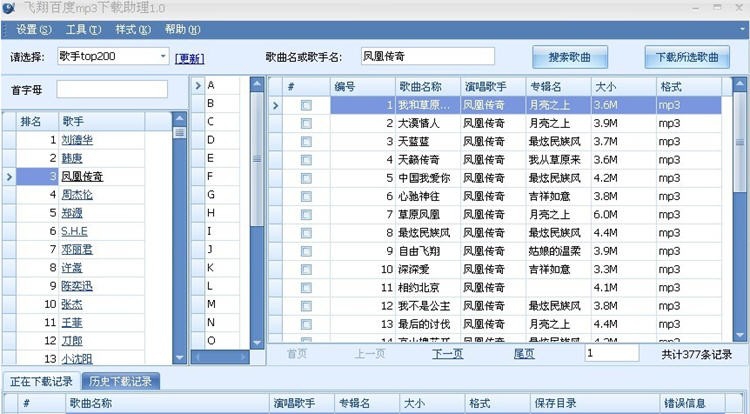This screenshot has height=414, width=750.
Task: Sort songs by 大小 column header
Action: (x=624, y=87)
